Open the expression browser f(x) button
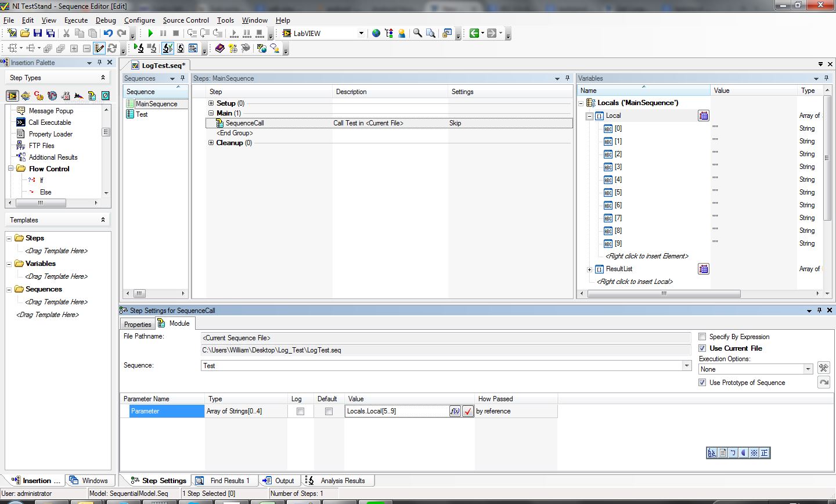 tap(455, 411)
